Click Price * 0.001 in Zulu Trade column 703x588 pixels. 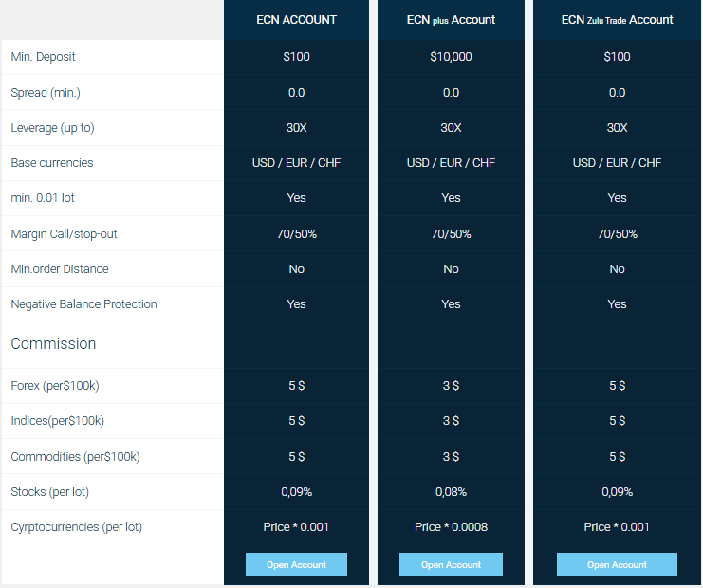point(617,526)
